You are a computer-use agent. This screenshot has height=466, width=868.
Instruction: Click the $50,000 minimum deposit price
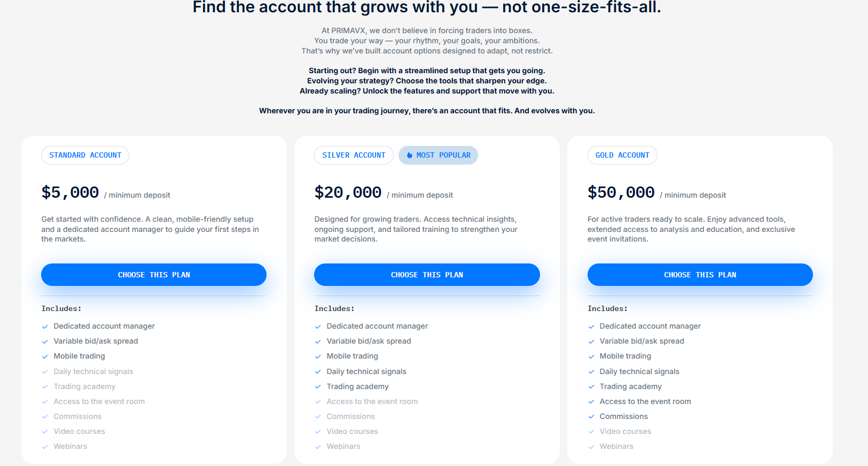pyautogui.click(x=621, y=192)
